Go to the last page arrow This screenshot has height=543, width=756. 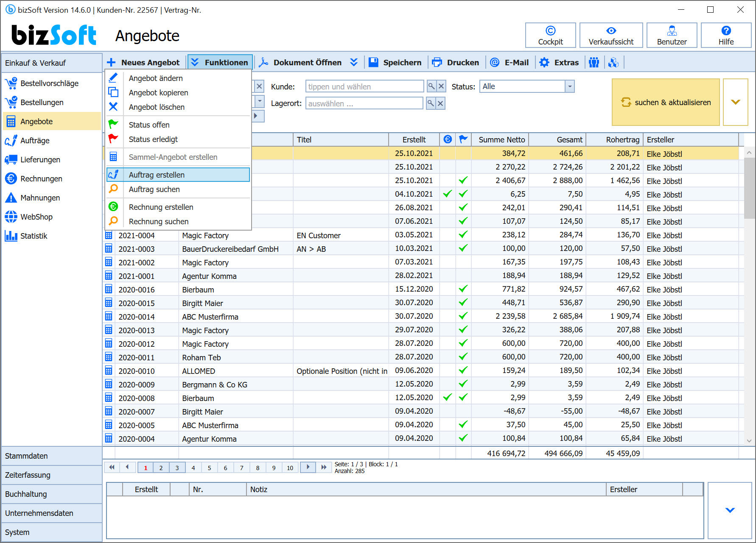324,467
